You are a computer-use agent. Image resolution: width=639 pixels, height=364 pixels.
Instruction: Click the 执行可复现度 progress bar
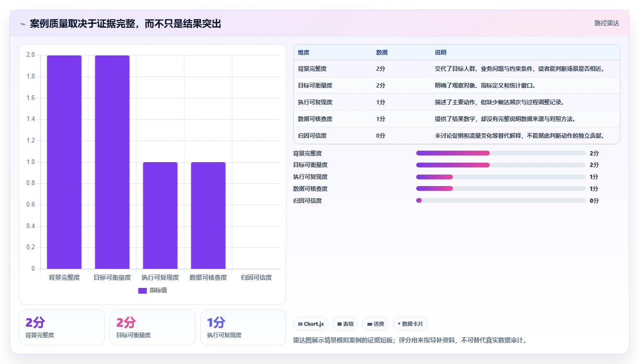tap(501, 177)
